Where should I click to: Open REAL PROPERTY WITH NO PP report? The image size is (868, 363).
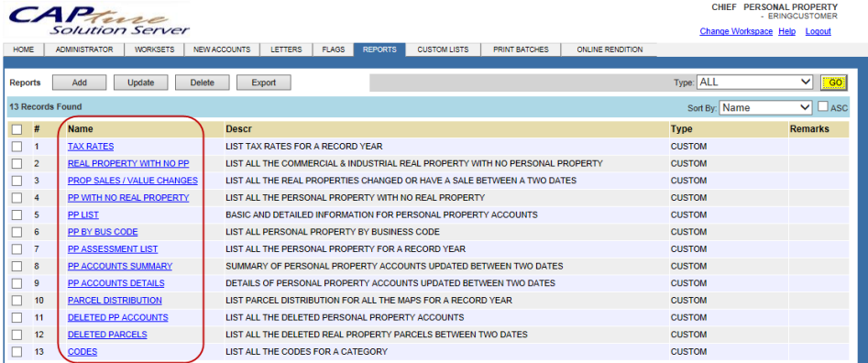128,164
